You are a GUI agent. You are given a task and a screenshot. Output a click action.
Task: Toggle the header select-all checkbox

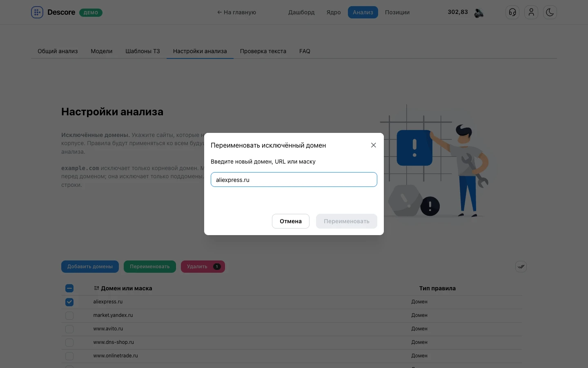coord(69,288)
